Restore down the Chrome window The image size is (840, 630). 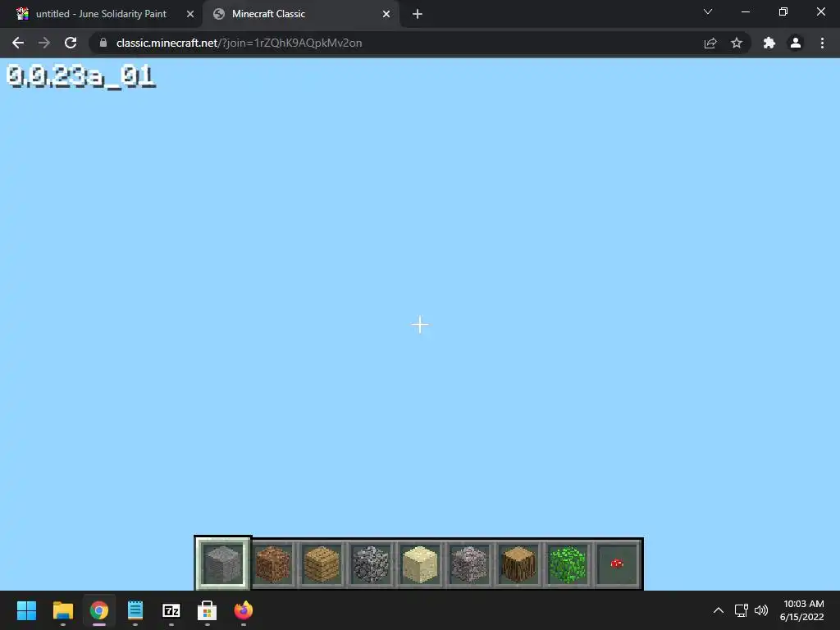point(783,11)
